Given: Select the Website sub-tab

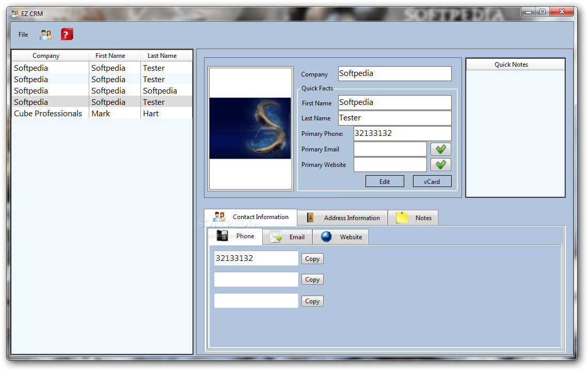Looking at the screenshot, I should click(341, 237).
